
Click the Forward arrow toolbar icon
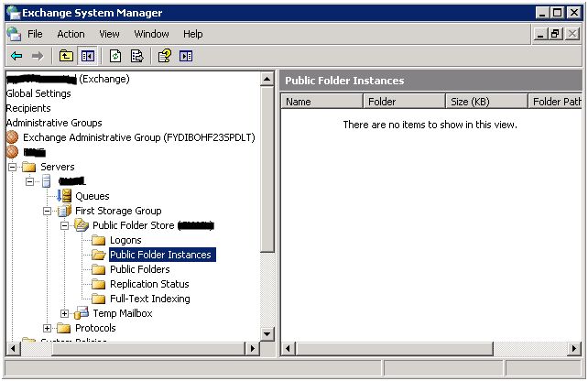[38, 56]
